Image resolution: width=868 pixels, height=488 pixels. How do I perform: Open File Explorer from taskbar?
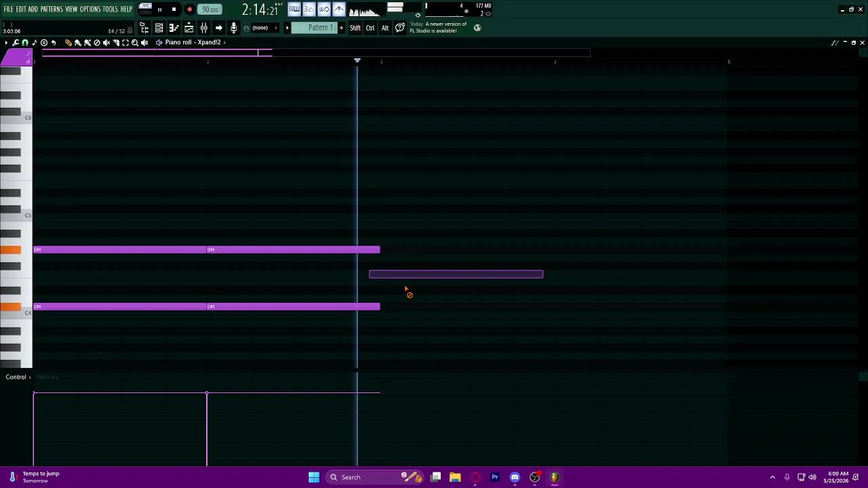click(x=455, y=477)
